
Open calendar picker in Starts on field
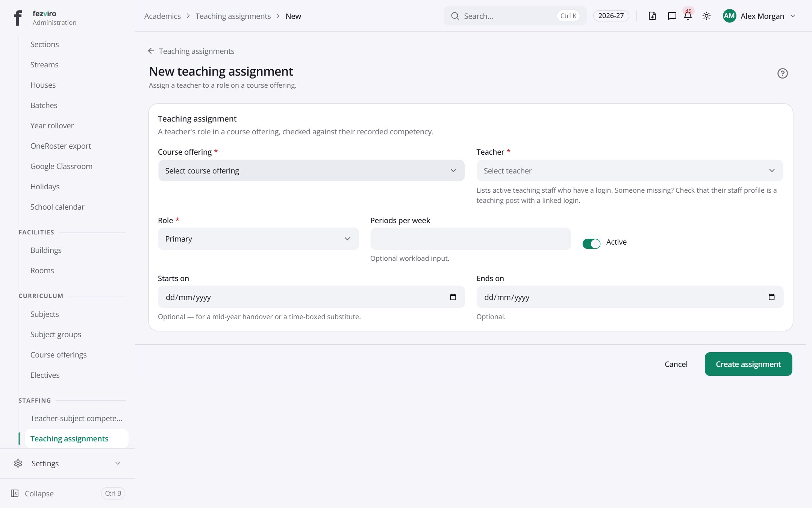coord(453,297)
